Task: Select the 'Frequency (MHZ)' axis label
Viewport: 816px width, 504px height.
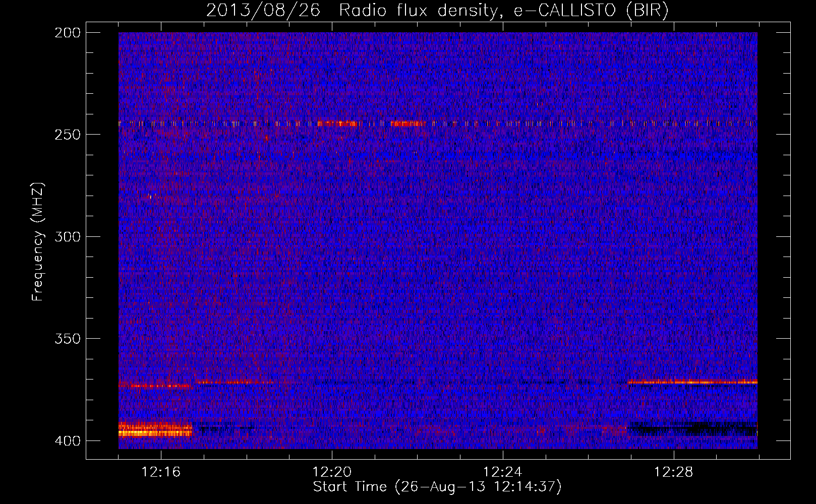Action: pyautogui.click(x=38, y=242)
